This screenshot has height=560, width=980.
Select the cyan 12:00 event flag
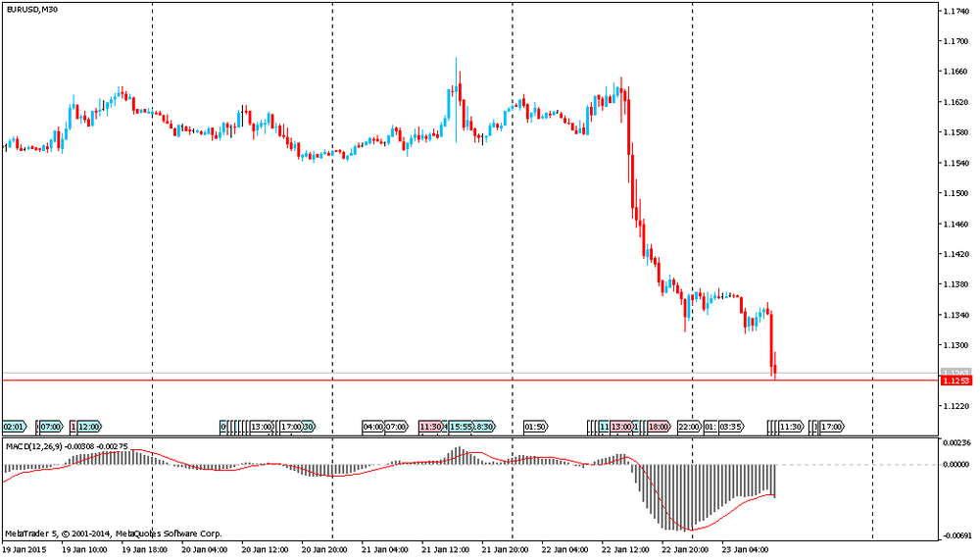click(x=89, y=427)
